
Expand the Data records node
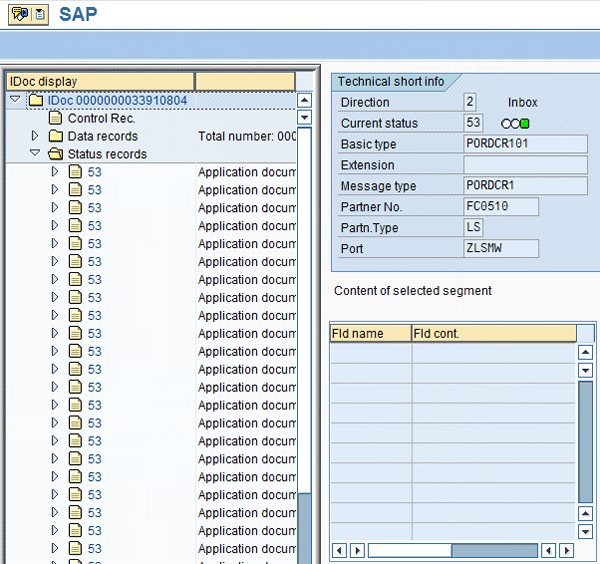click(x=35, y=137)
